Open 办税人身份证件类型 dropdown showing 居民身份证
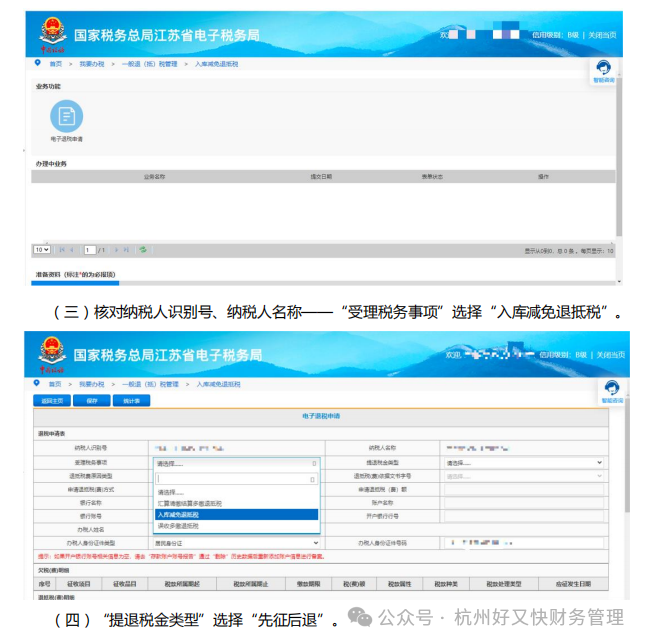Screen dimensions: 645x644 pos(236,543)
